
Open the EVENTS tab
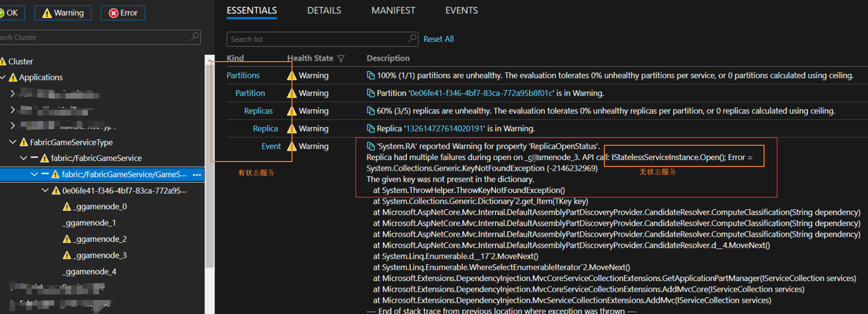[461, 10]
